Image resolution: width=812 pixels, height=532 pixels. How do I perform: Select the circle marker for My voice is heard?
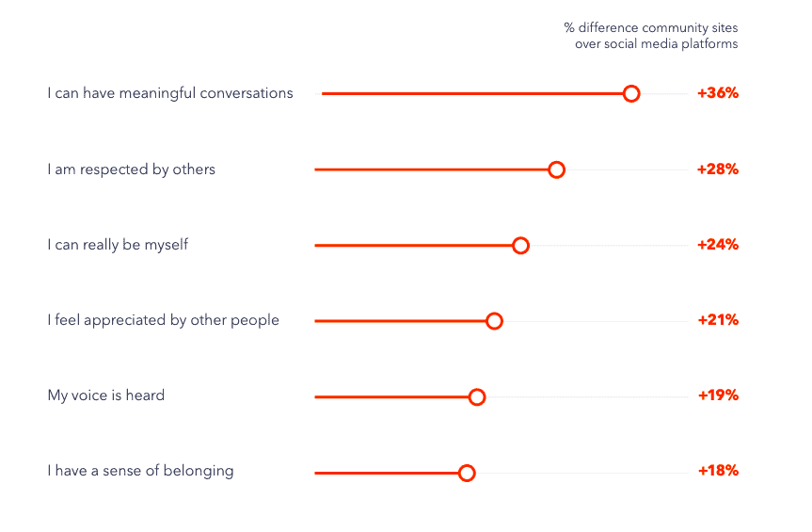pyautogui.click(x=477, y=396)
